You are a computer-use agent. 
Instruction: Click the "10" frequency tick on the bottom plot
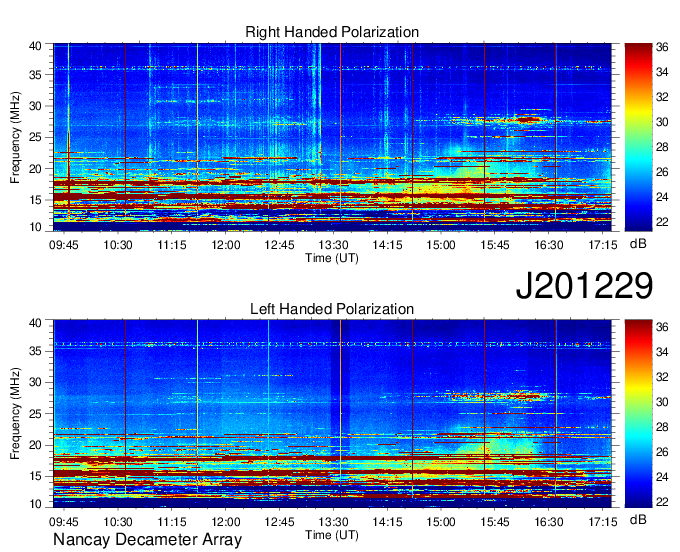(x=35, y=504)
